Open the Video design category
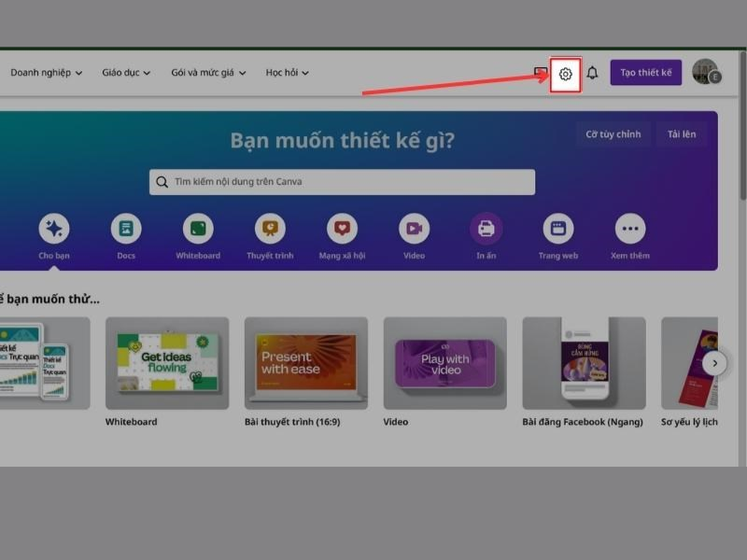 pos(414,230)
